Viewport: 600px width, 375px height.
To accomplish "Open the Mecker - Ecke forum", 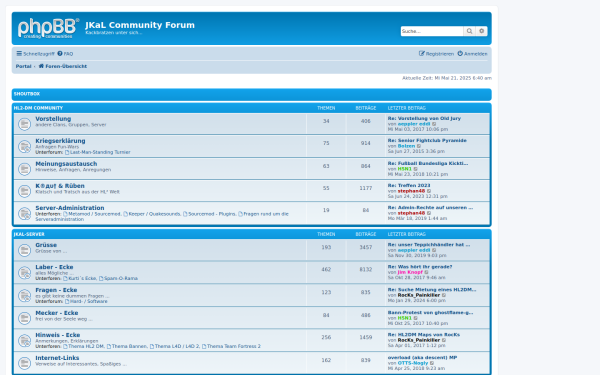I will click(57, 313).
